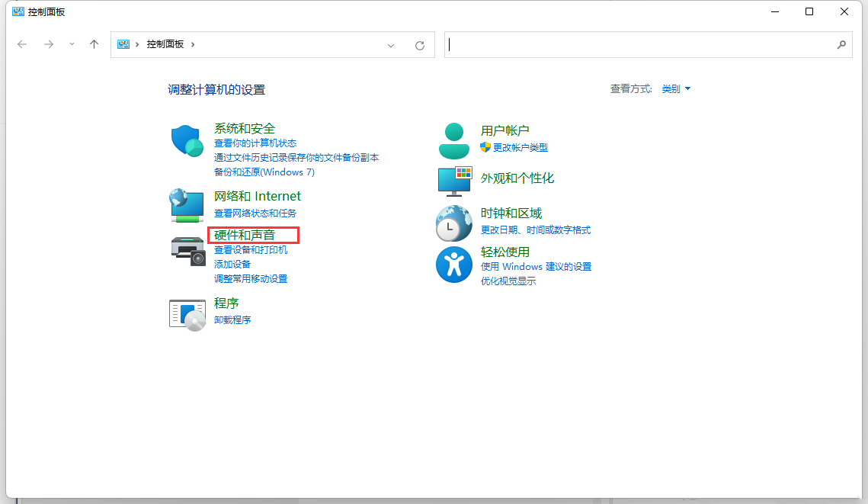Click the 时钟和区域 clock icon
The height and width of the screenshot is (504, 868).
454,223
